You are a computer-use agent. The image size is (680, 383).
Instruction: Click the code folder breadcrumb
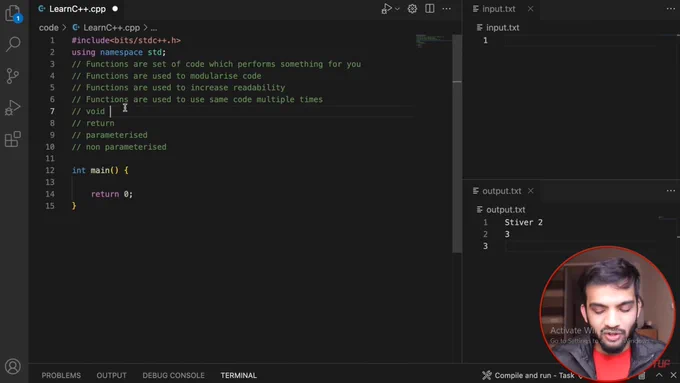(49, 28)
